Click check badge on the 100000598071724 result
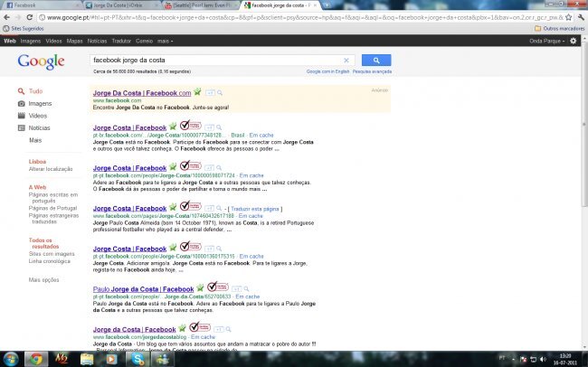The height and width of the screenshot is (367, 588). click(x=191, y=165)
